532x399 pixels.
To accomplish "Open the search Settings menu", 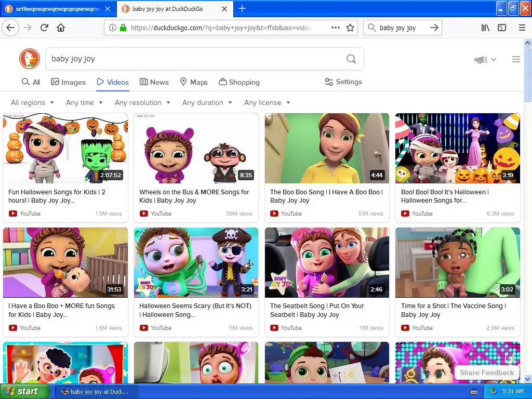I will point(343,82).
